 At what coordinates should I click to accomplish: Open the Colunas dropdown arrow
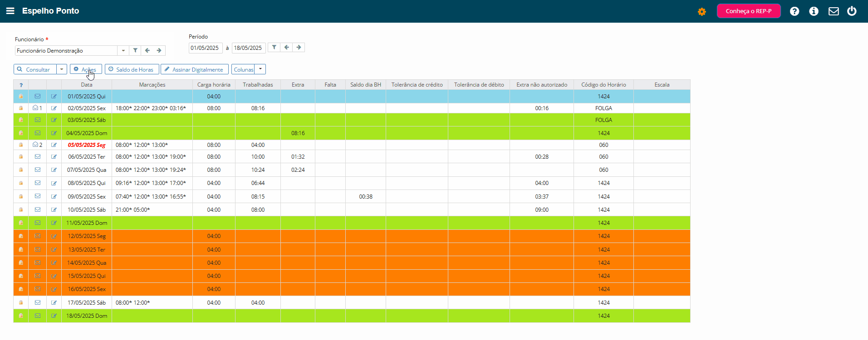pyautogui.click(x=260, y=69)
